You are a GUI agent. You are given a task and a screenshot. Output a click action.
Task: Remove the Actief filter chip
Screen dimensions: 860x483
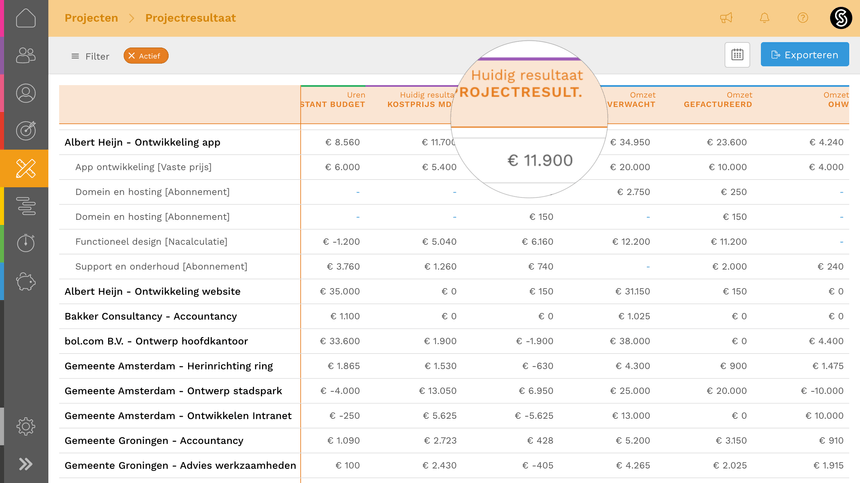click(146, 56)
